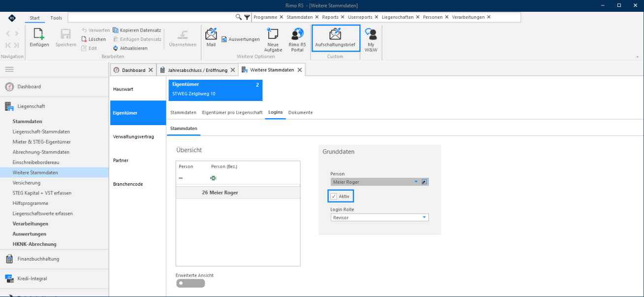Select the 26 Meier Roger row
This screenshot has width=644, height=297.
click(x=238, y=193)
